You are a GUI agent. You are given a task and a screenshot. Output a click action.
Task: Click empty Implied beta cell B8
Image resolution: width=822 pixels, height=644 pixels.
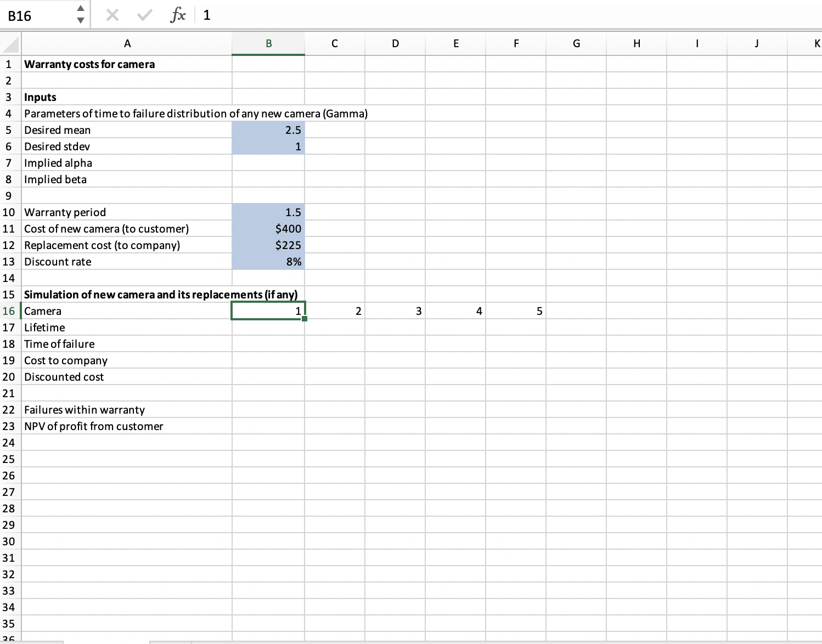[x=268, y=179]
